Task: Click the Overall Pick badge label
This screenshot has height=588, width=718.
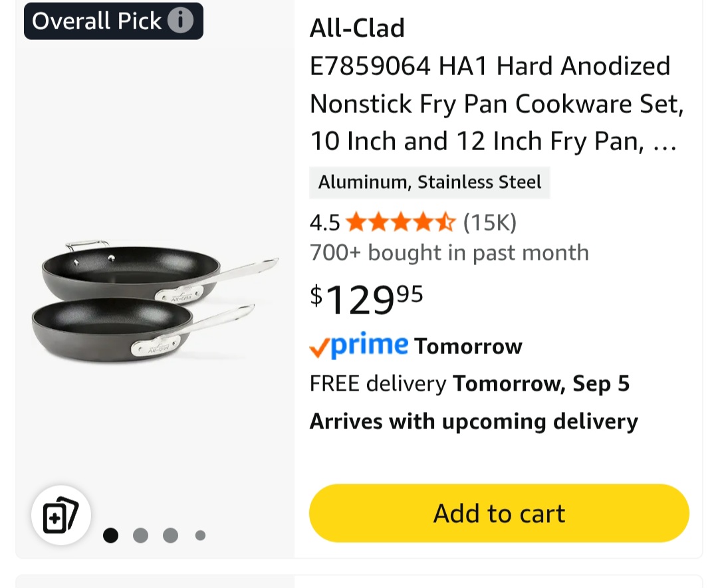Action: tap(96, 21)
